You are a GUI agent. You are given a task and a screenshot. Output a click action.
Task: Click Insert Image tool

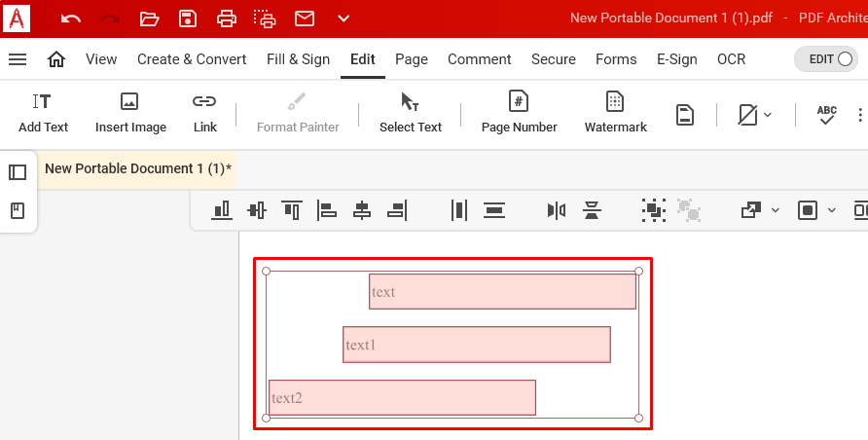click(130, 114)
